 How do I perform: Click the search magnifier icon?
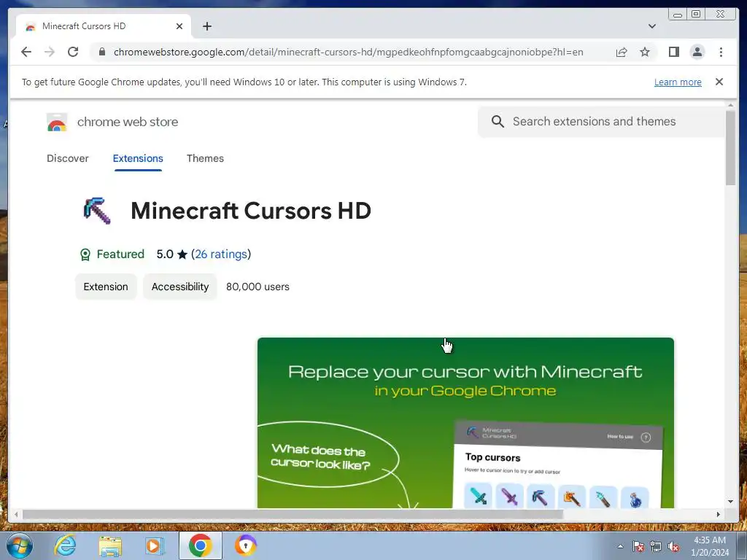498,122
